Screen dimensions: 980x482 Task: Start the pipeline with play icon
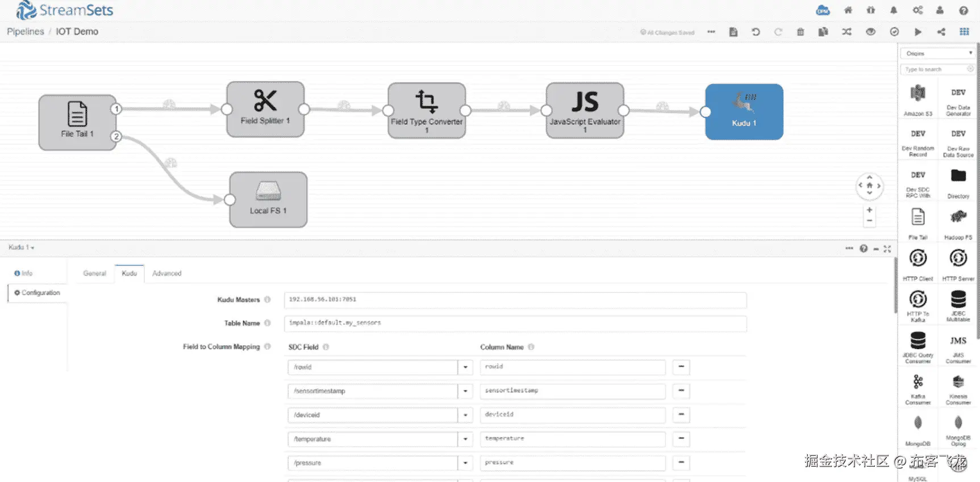(918, 32)
